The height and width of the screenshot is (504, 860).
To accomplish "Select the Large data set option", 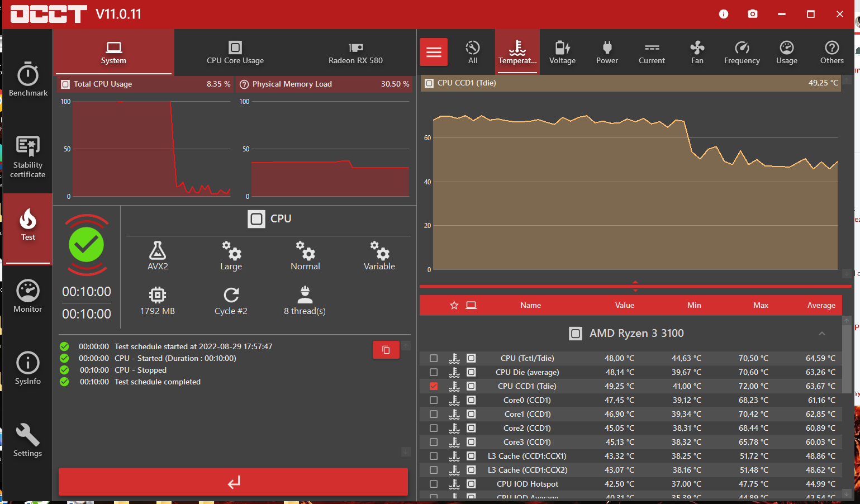I will 231,256.
